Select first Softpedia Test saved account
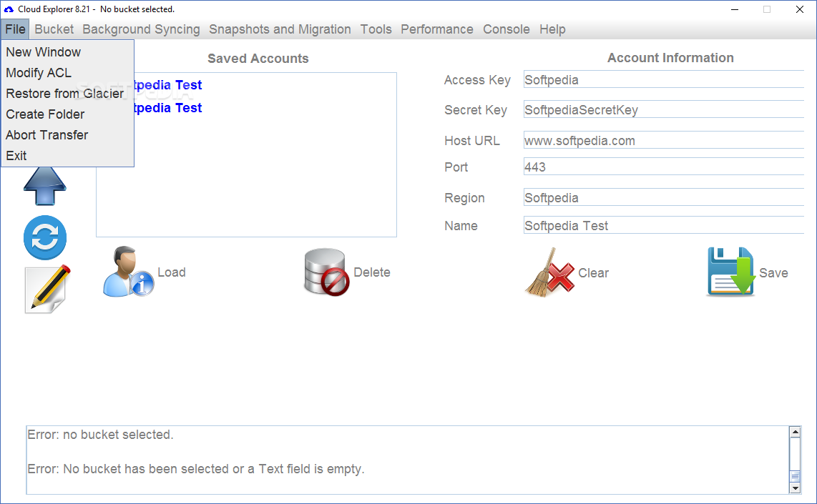This screenshot has height=504, width=817. tap(168, 85)
